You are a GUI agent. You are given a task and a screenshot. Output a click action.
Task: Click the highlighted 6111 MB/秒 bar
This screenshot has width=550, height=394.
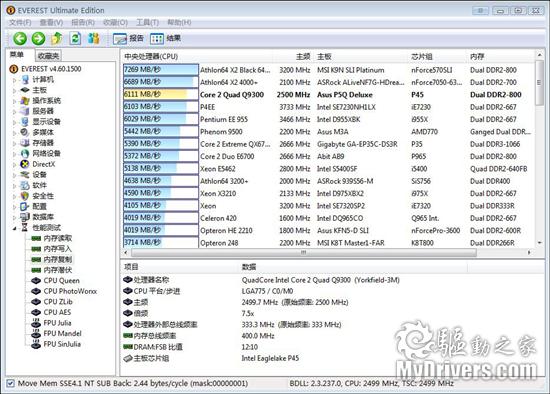tap(161, 94)
